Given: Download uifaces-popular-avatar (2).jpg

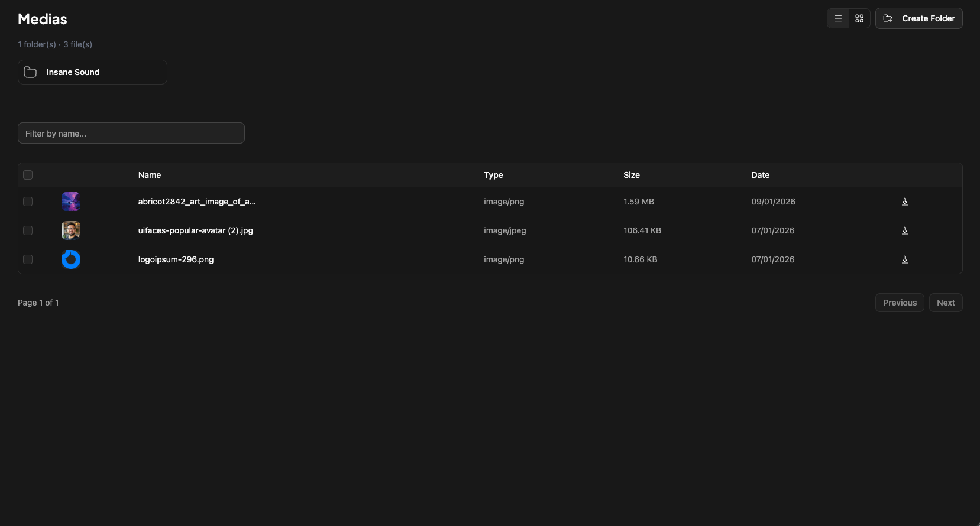Looking at the screenshot, I should click(905, 230).
